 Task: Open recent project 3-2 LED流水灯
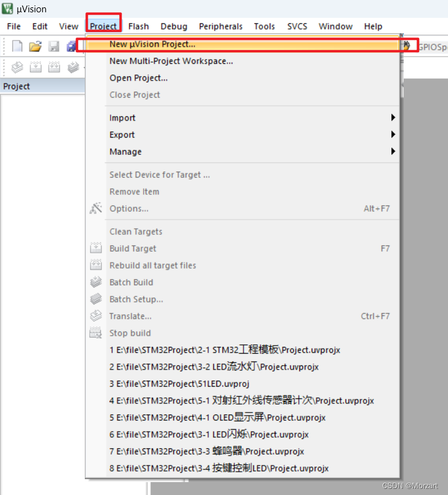tap(242, 367)
